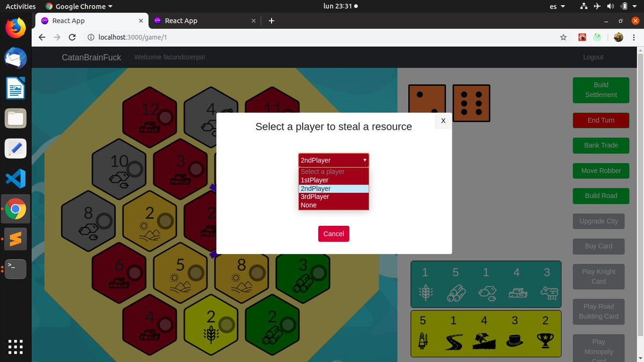Click the die showing two
This screenshot has height=362, width=644.
click(427, 103)
